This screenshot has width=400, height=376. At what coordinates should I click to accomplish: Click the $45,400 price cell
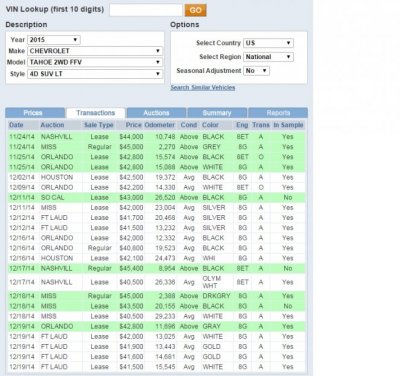131,268
